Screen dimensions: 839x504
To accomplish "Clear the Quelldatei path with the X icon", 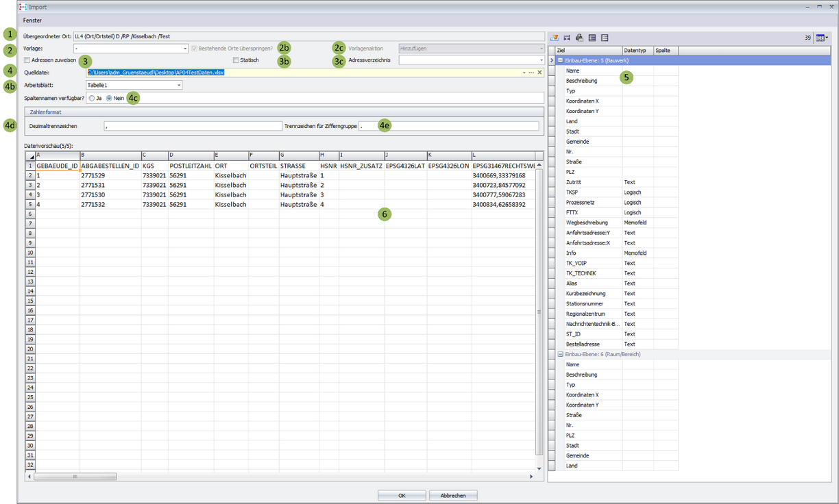I will pos(539,72).
